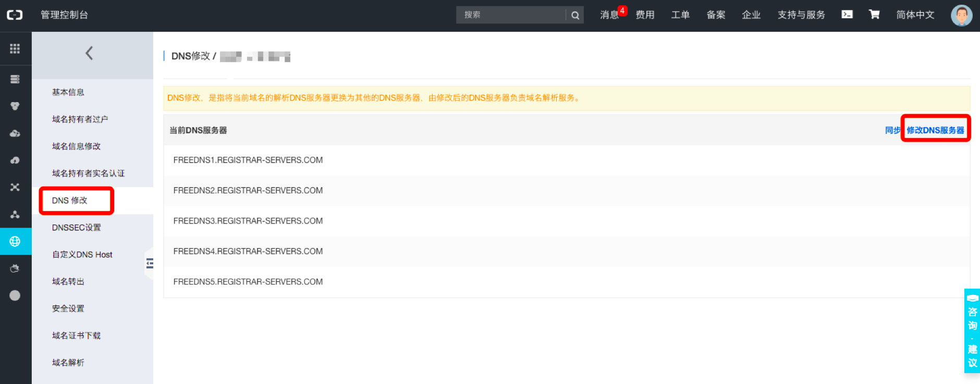Image resolution: width=980 pixels, height=384 pixels.
Task: Click FREEDNS5.REGISTRAR-SERVERS.COM row text
Action: [248, 282]
